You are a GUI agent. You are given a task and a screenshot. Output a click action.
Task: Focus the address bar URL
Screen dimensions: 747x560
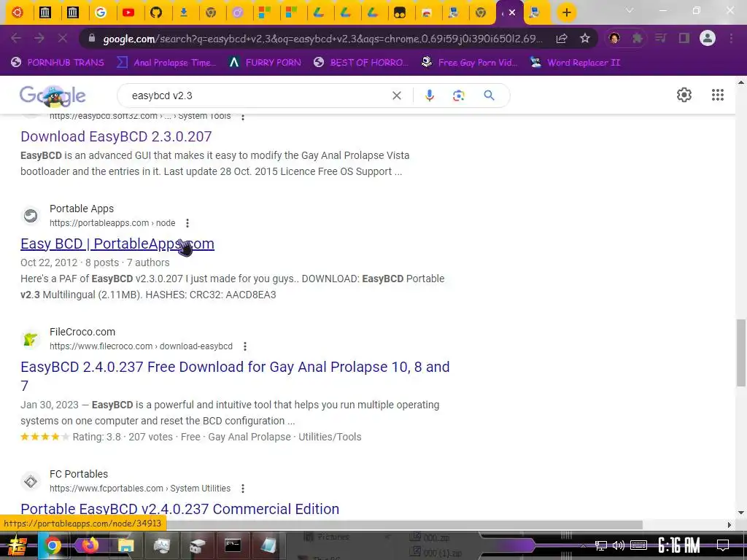click(322, 39)
